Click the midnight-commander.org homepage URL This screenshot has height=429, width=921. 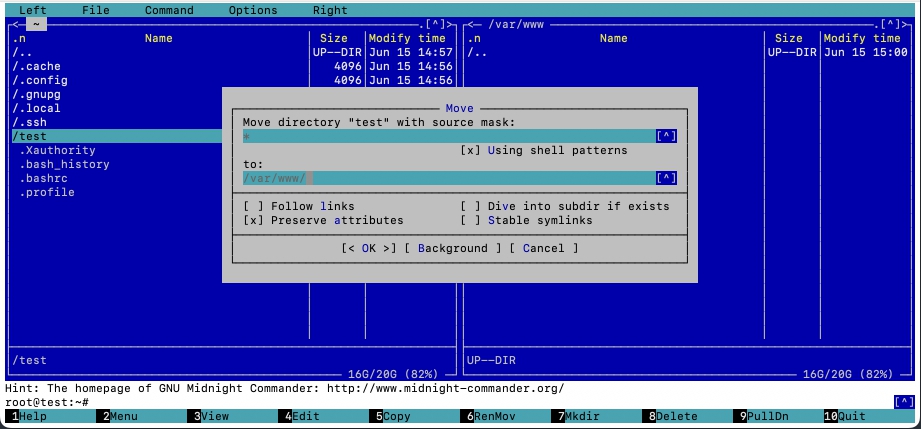pyautogui.click(x=445, y=388)
